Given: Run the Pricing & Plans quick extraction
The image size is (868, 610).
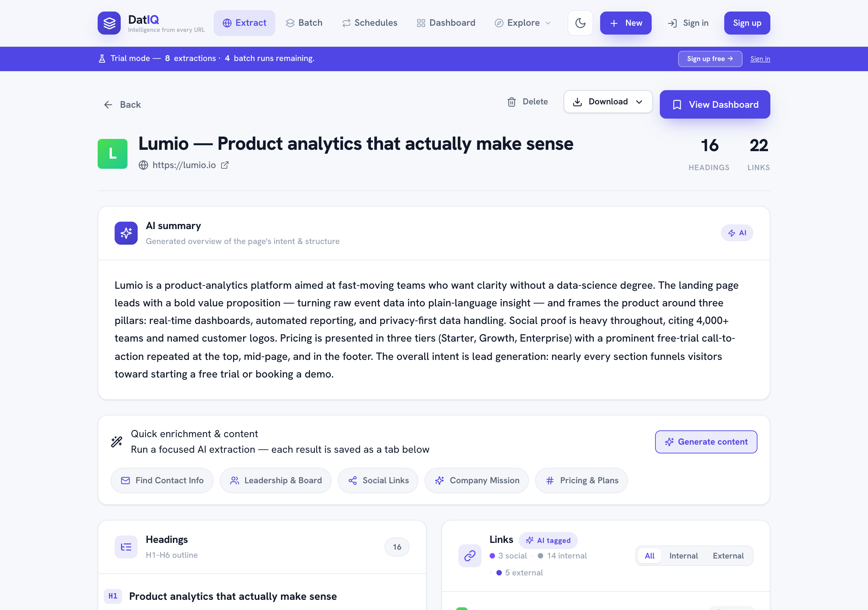Looking at the screenshot, I should (581, 480).
